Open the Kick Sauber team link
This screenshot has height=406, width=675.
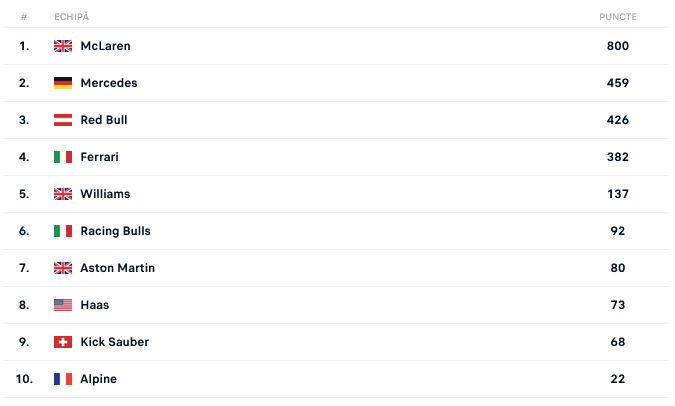click(x=114, y=342)
